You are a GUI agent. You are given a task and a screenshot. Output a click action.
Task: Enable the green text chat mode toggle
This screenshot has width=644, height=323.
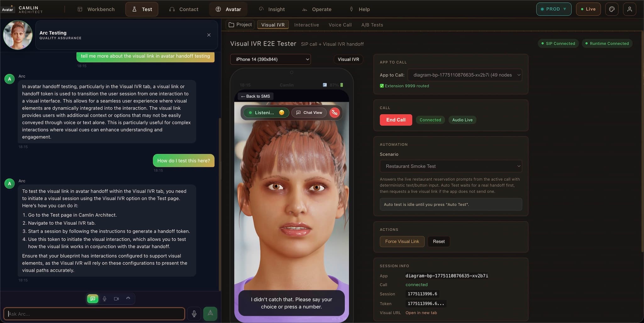click(x=92, y=298)
